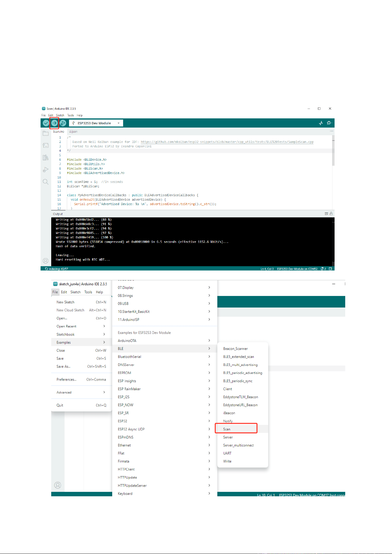The height and width of the screenshot is (554, 392).
Task: Open the GitHub SampleScan.cpp link in code
Action: point(227,142)
